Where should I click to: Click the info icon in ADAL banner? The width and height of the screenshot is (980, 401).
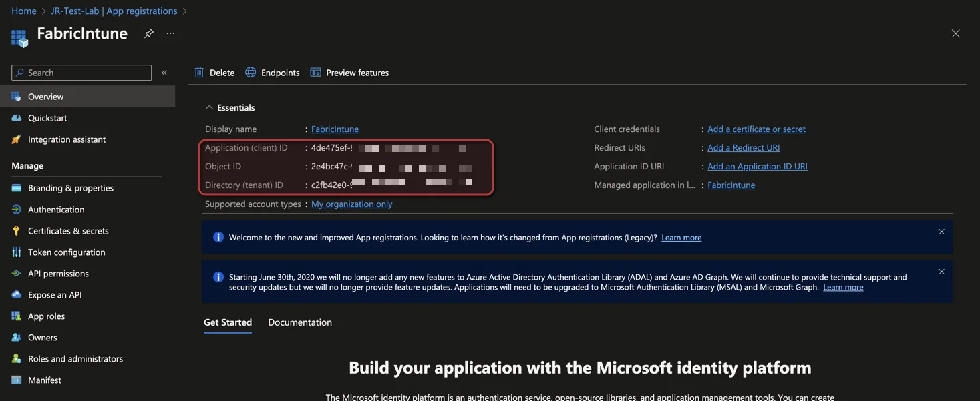[218, 277]
